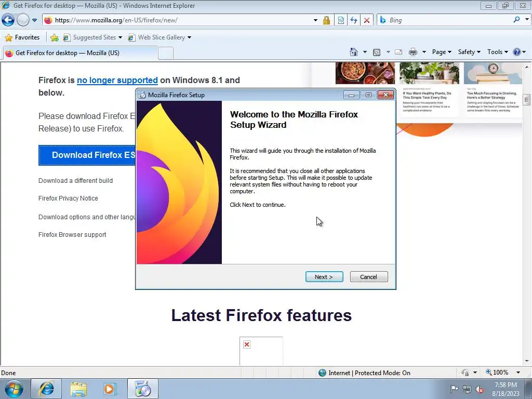
Task: Click the Firefox installer taskbar icon
Action: pos(142,389)
